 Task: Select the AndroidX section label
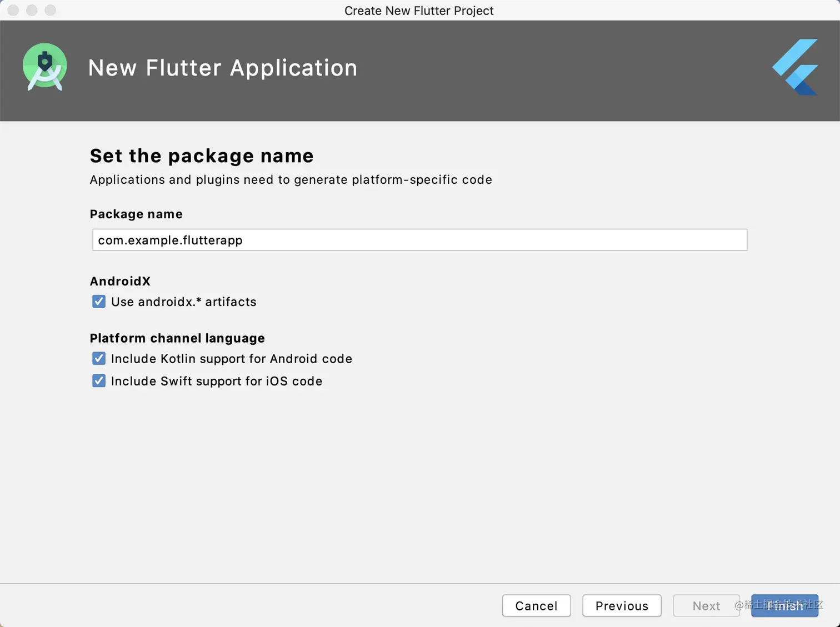(x=120, y=281)
